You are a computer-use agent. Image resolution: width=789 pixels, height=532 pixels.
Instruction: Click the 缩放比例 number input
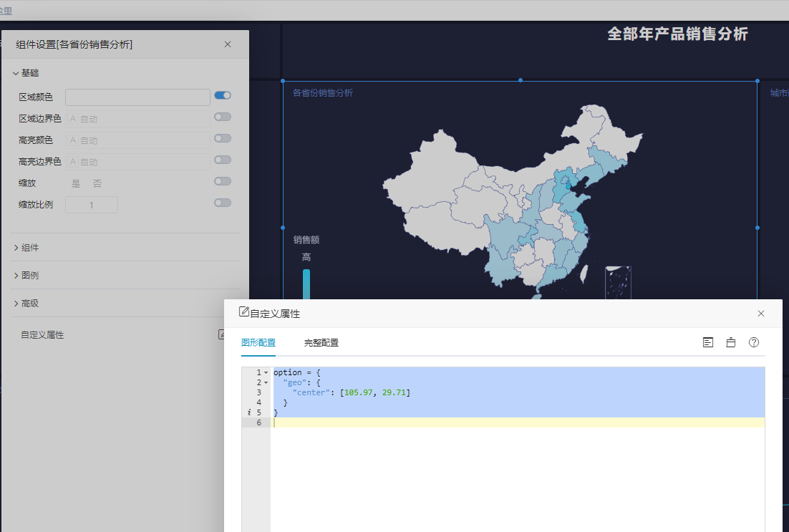(x=92, y=205)
